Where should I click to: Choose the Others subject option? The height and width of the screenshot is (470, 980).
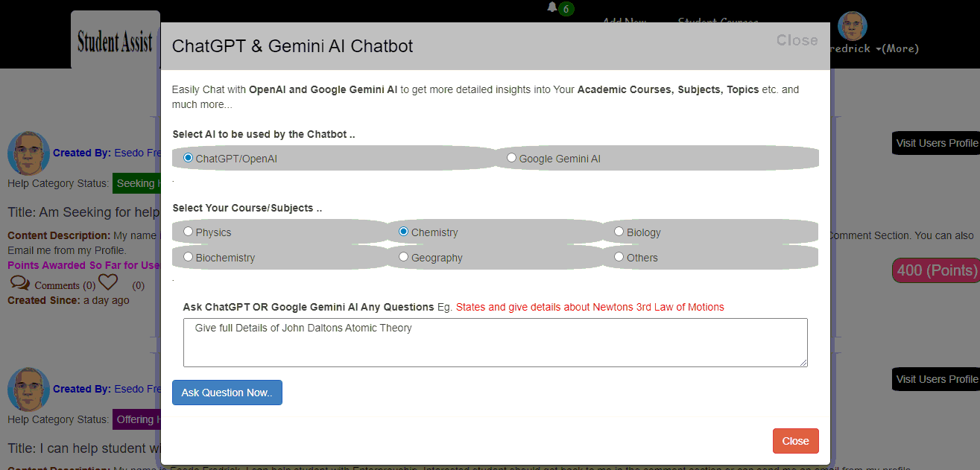click(x=619, y=257)
